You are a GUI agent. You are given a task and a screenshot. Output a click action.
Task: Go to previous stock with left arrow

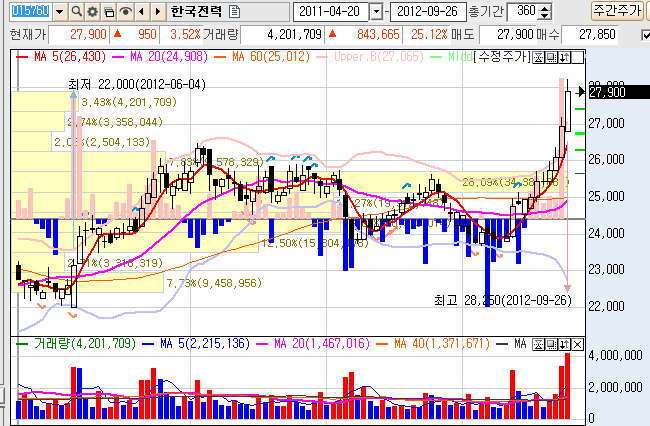(142, 12)
